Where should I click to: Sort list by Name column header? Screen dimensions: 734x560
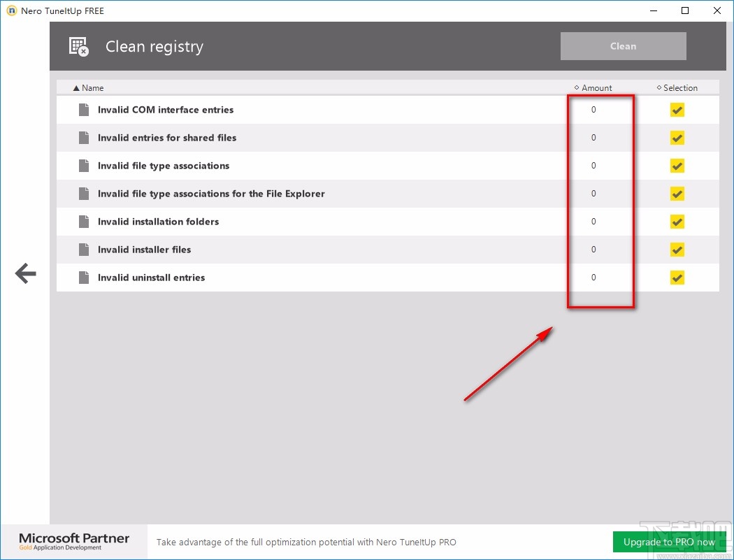(x=89, y=88)
